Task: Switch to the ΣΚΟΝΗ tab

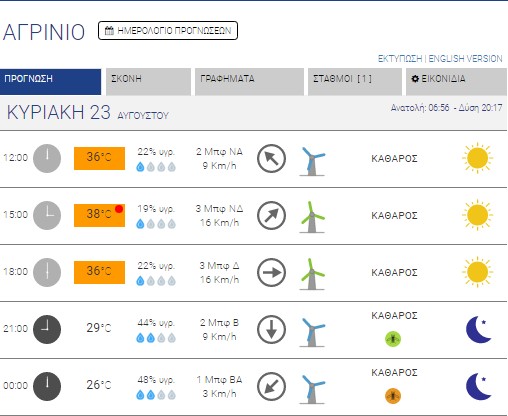Action: pos(148,82)
